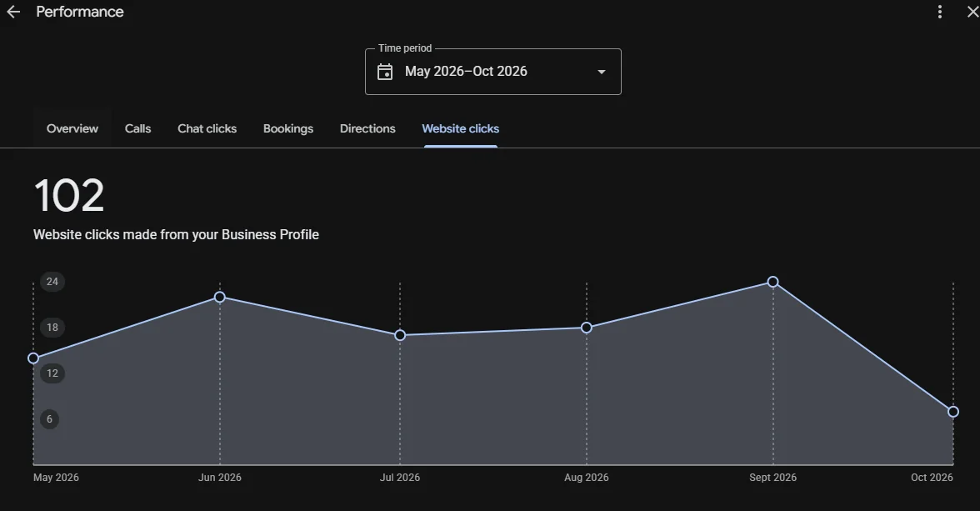Open the Directions tab
The width and height of the screenshot is (980, 511).
click(367, 129)
